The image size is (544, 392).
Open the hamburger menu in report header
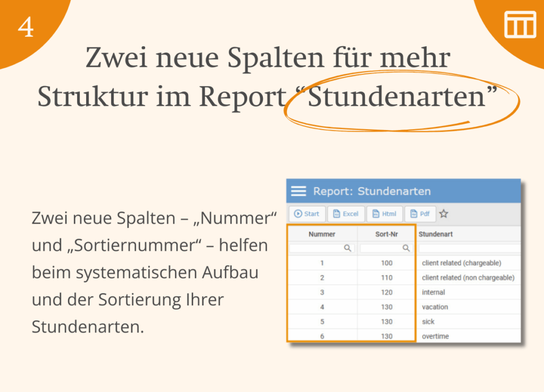coord(299,191)
